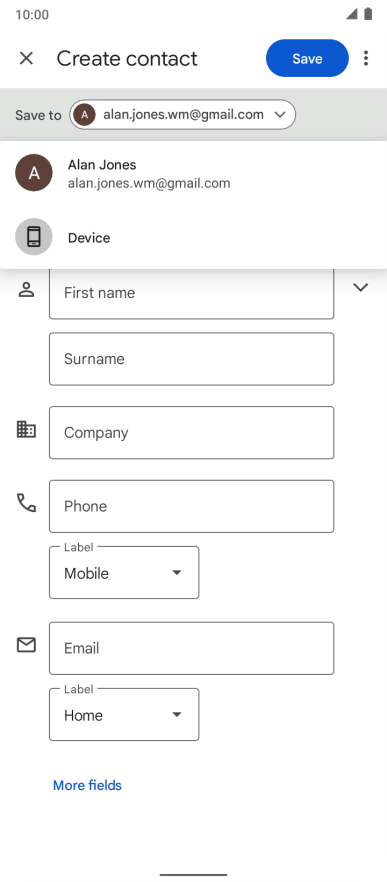The height and width of the screenshot is (882, 387).
Task: Click the email envelope icon
Action: pos(26,645)
